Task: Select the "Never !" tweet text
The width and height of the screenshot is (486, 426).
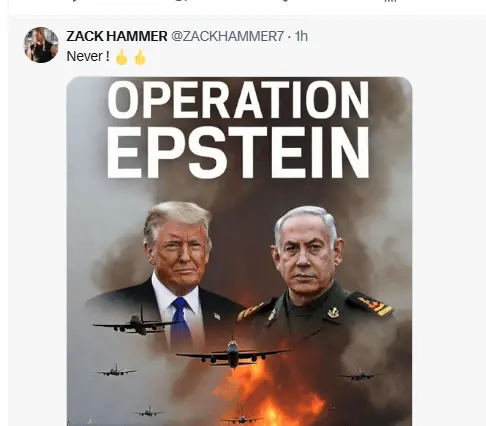Action: click(88, 56)
